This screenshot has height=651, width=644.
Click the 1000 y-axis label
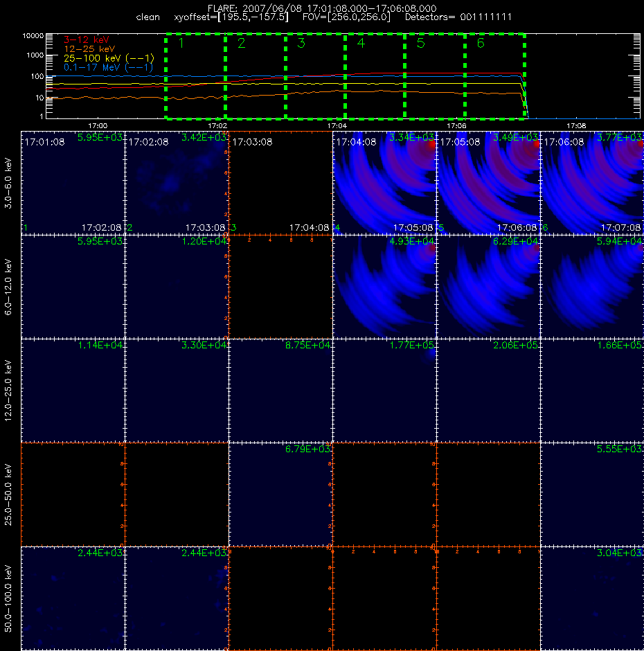pos(35,55)
